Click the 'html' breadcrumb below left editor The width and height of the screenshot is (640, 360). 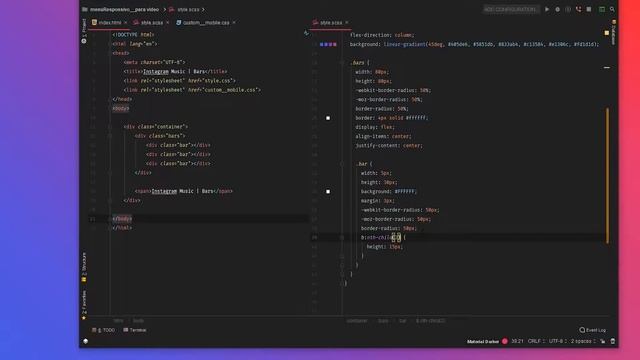tap(118, 321)
